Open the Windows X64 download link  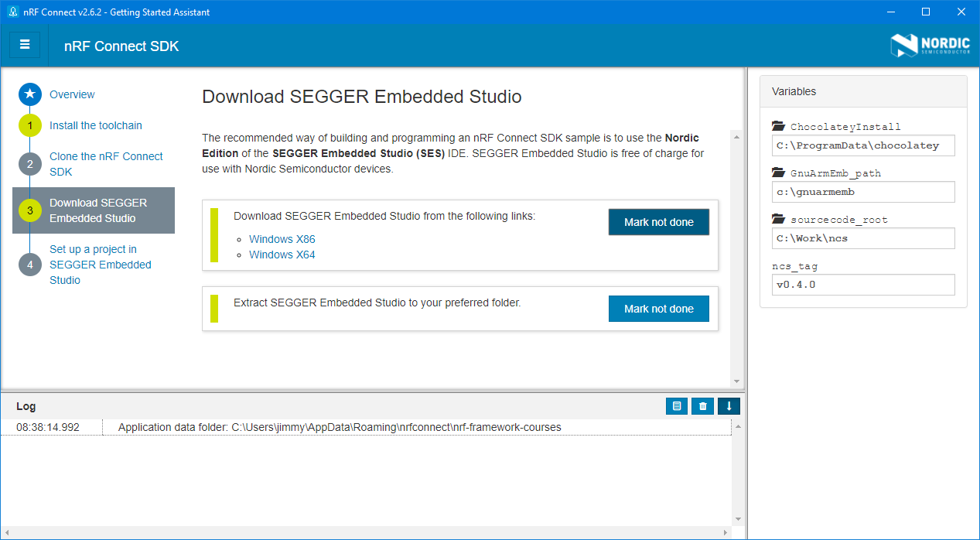point(282,255)
